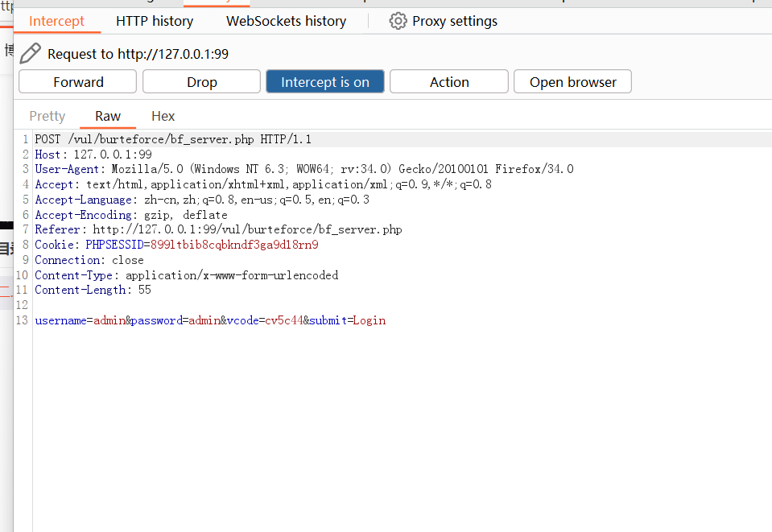Open the Action menu button

point(449,82)
